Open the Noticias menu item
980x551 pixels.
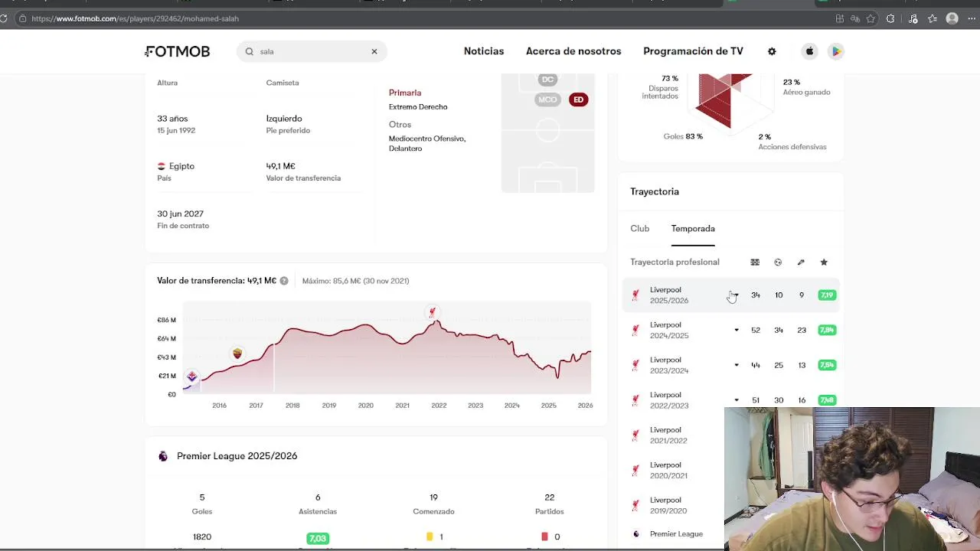[x=484, y=51]
